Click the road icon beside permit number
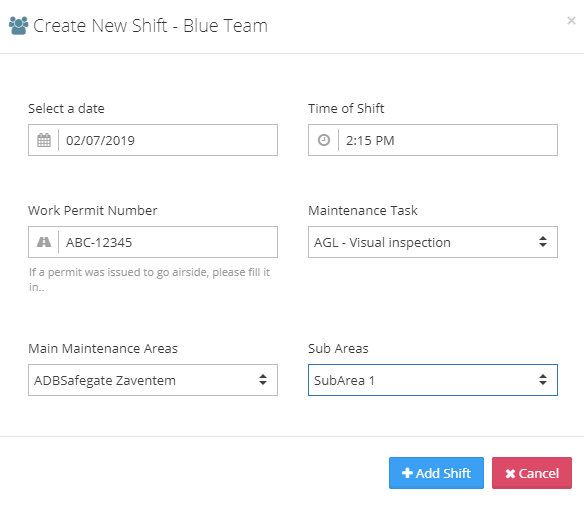 pos(44,242)
